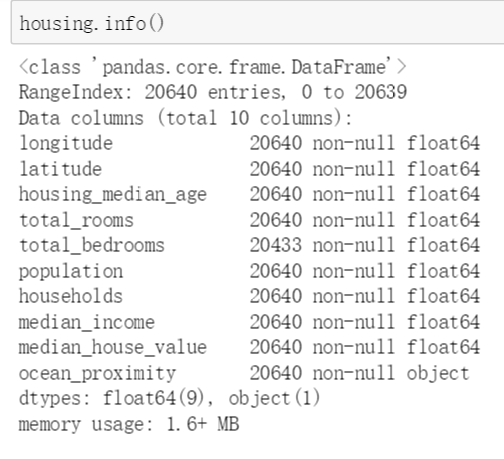Click the population column name
Screen dimensions: 504x459
[71, 271]
